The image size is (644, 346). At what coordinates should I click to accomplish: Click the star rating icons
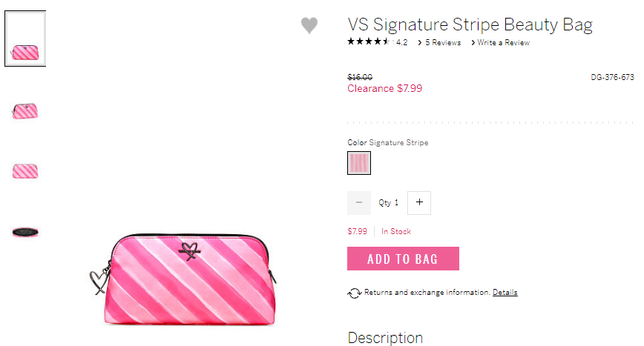coord(370,41)
